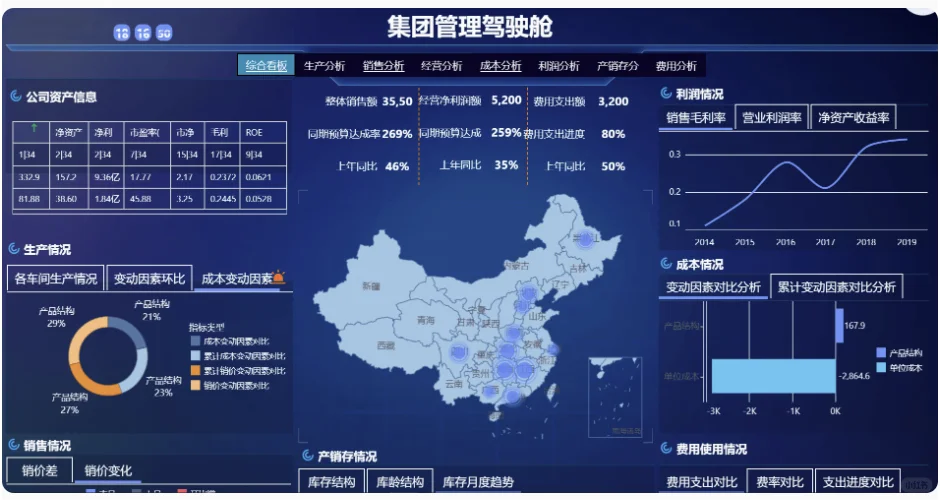Click the clock hour digit 18

pos(122,32)
